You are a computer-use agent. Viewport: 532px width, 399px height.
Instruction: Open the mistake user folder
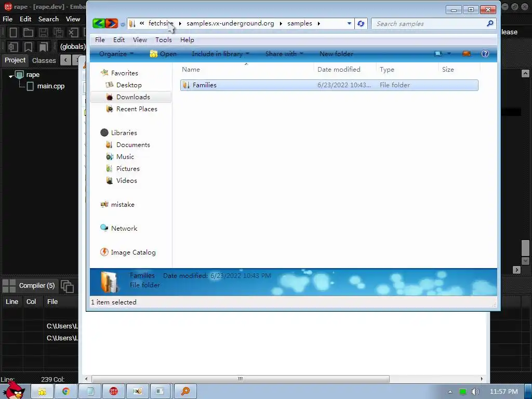click(x=123, y=205)
